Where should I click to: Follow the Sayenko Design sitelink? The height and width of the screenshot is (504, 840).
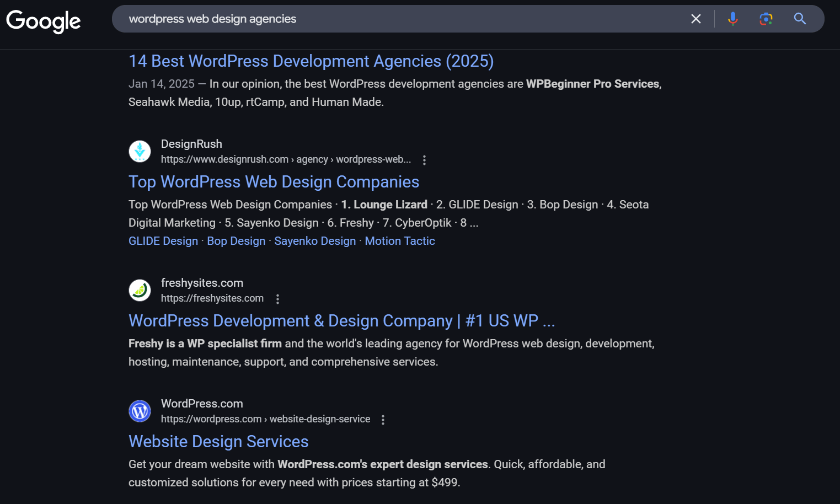point(315,241)
